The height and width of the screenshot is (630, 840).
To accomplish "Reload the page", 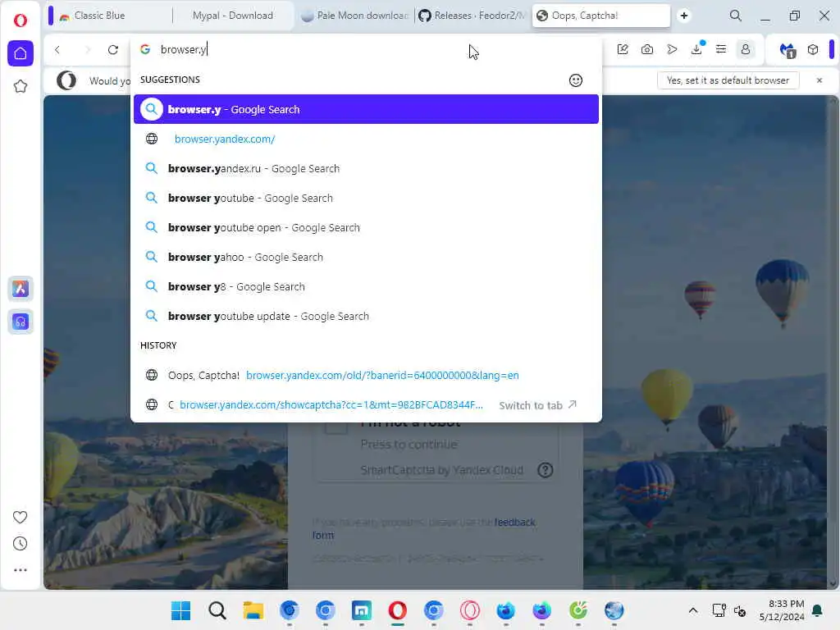I will (x=113, y=50).
